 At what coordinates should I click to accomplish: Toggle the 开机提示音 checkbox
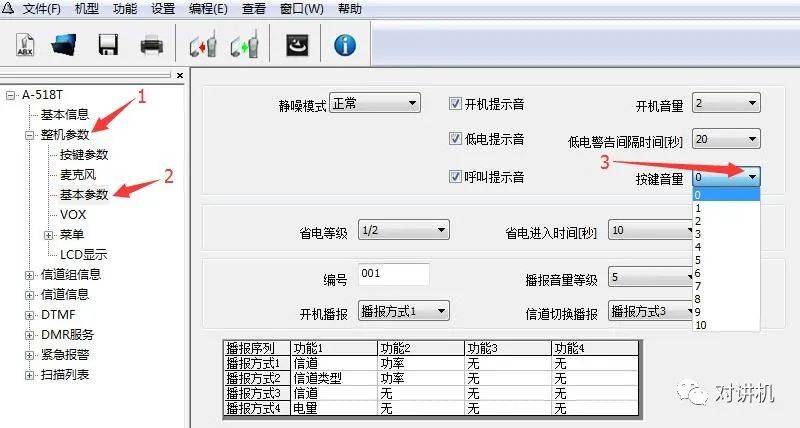click(x=455, y=103)
